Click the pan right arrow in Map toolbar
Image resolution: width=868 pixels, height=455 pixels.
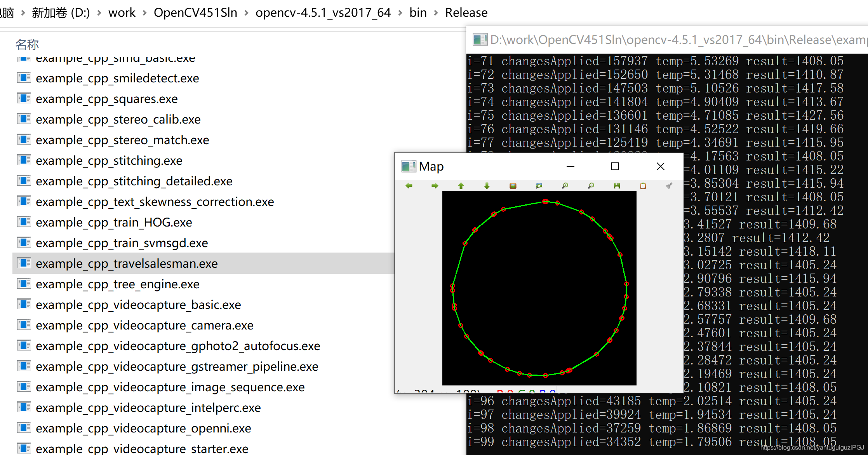(x=435, y=186)
